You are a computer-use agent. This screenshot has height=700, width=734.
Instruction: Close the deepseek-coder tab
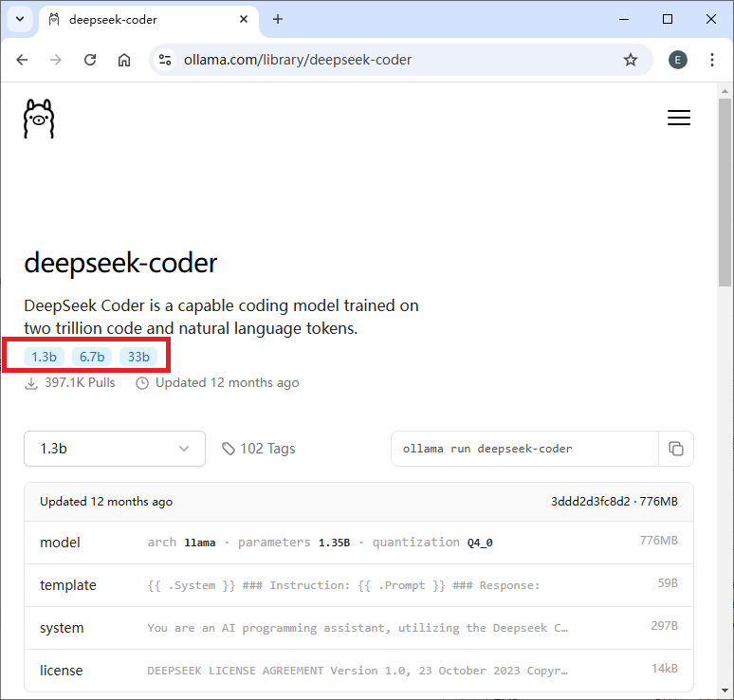[244, 19]
